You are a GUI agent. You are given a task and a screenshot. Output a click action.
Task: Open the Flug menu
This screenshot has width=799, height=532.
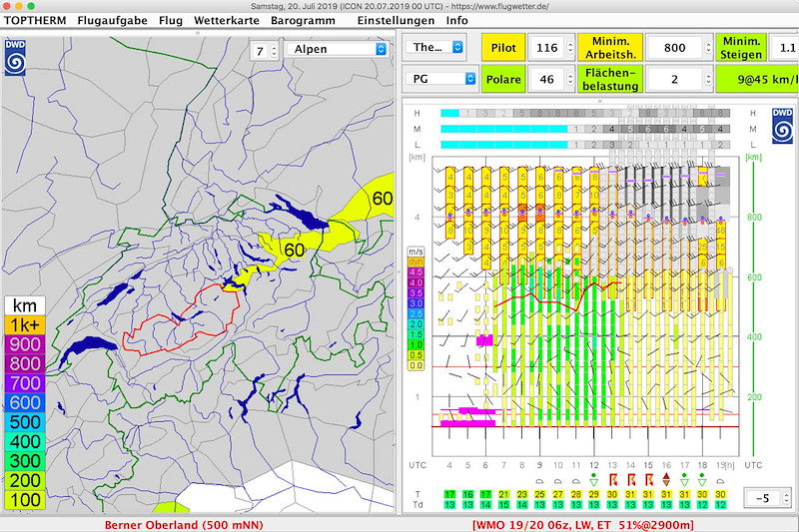(171, 20)
